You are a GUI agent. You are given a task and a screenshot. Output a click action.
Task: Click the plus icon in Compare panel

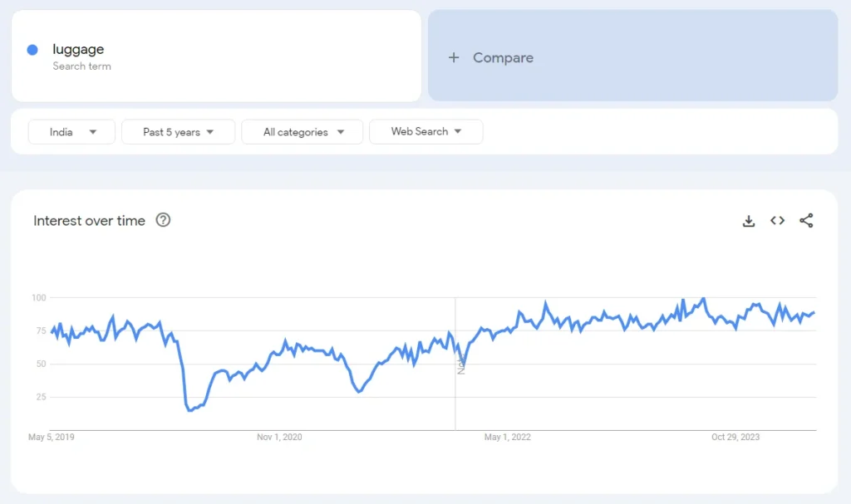point(454,58)
